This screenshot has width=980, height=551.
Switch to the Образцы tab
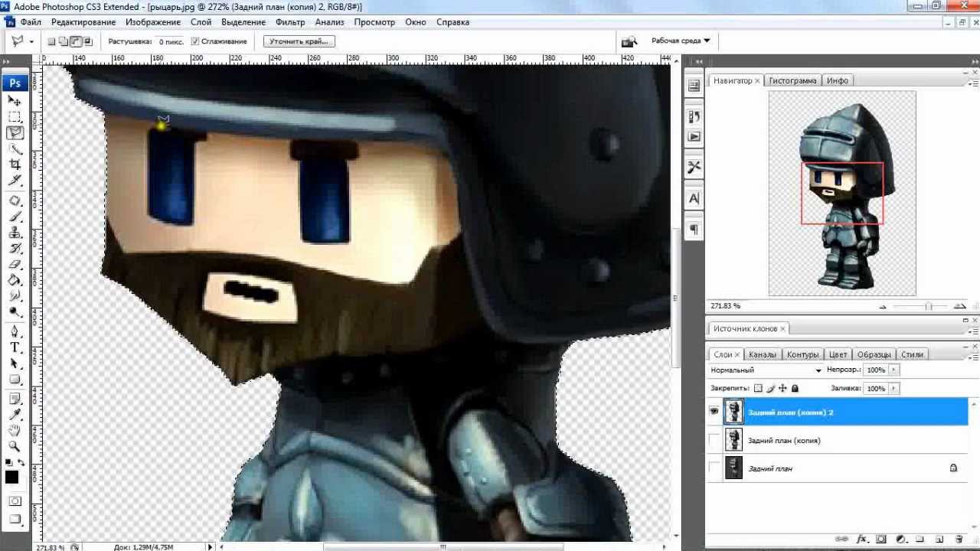click(x=874, y=354)
